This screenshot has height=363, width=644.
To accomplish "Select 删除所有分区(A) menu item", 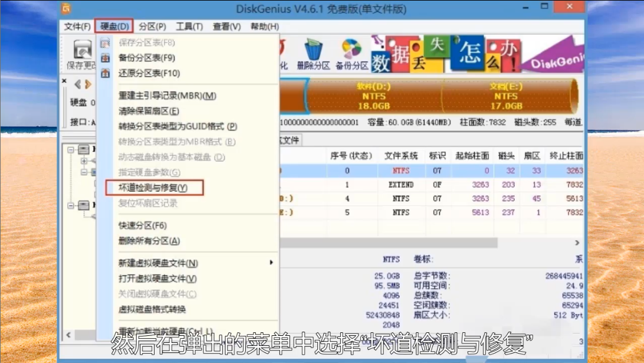I will [150, 241].
